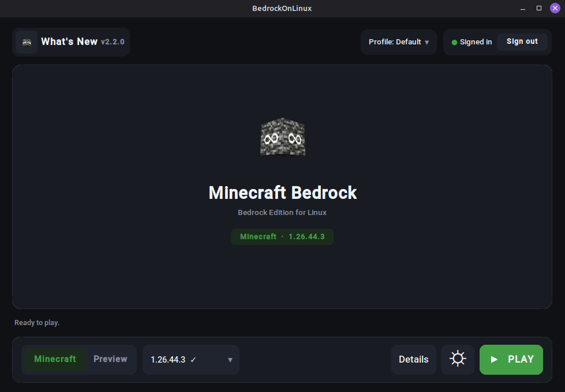565x392 pixels.
Task: Click the version selector's dropdown arrow
Action: pyautogui.click(x=230, y=360)
